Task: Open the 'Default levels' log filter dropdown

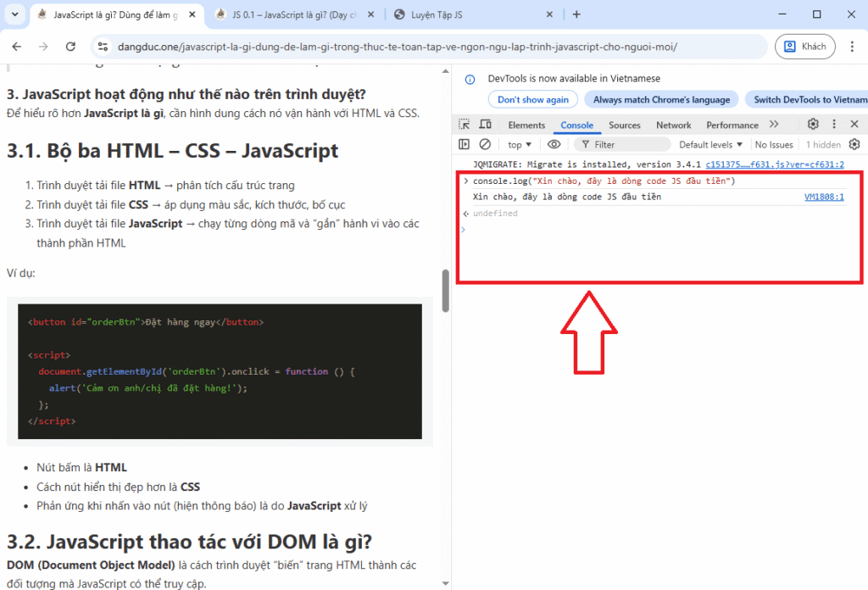Action: (711, 144)
